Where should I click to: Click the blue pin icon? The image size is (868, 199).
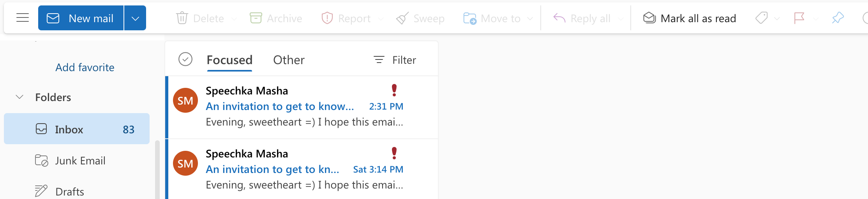[837, 18]
